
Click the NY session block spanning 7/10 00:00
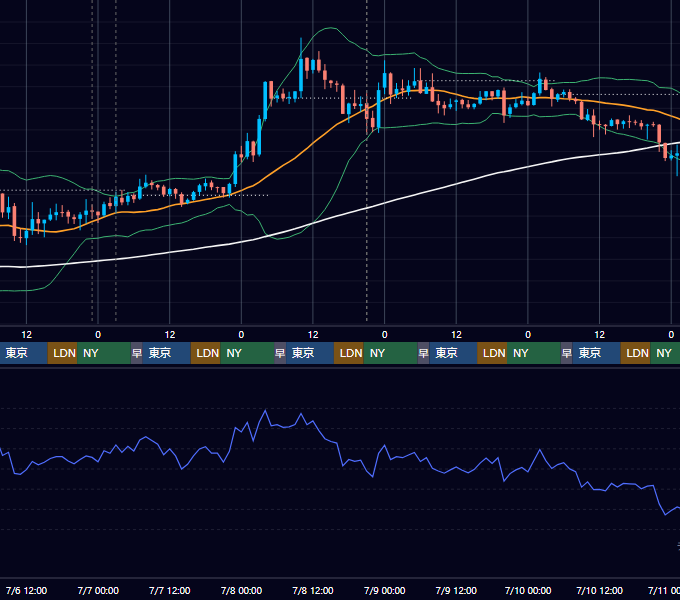pos(534,353)
